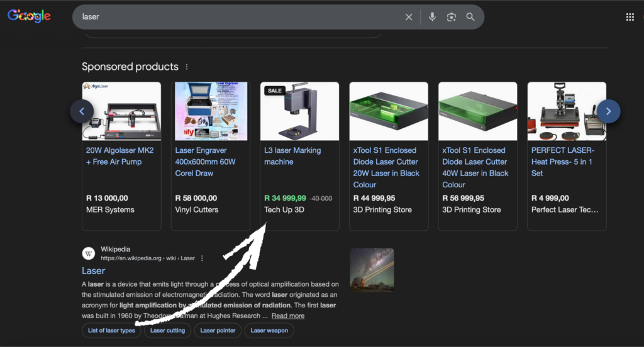Select the Laser cutting chip

click(167, 331)
